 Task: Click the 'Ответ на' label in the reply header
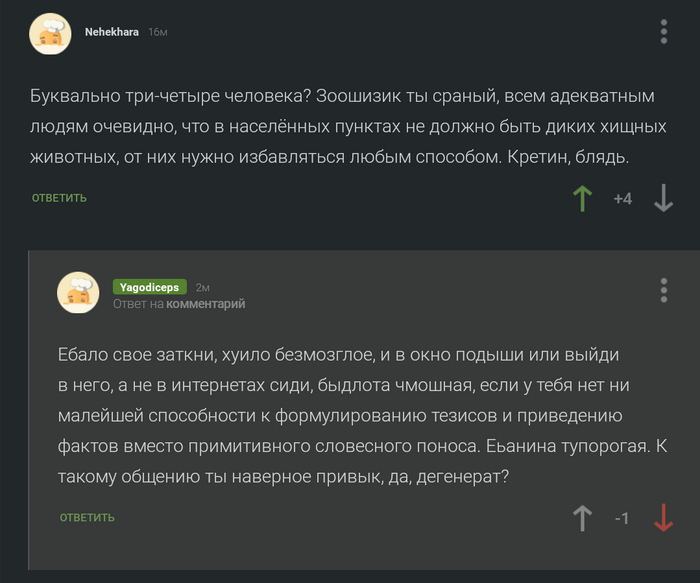point(138,303)
